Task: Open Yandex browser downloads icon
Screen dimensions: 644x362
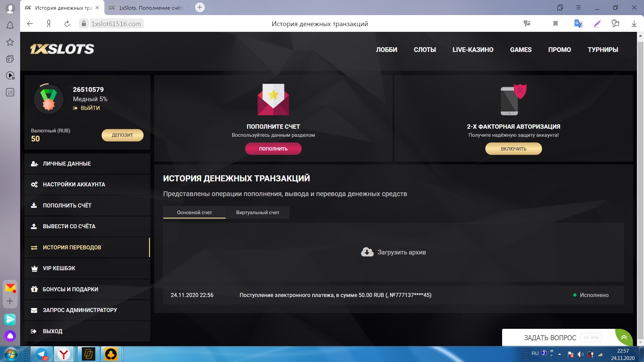Action: click(x=634, y=24)
